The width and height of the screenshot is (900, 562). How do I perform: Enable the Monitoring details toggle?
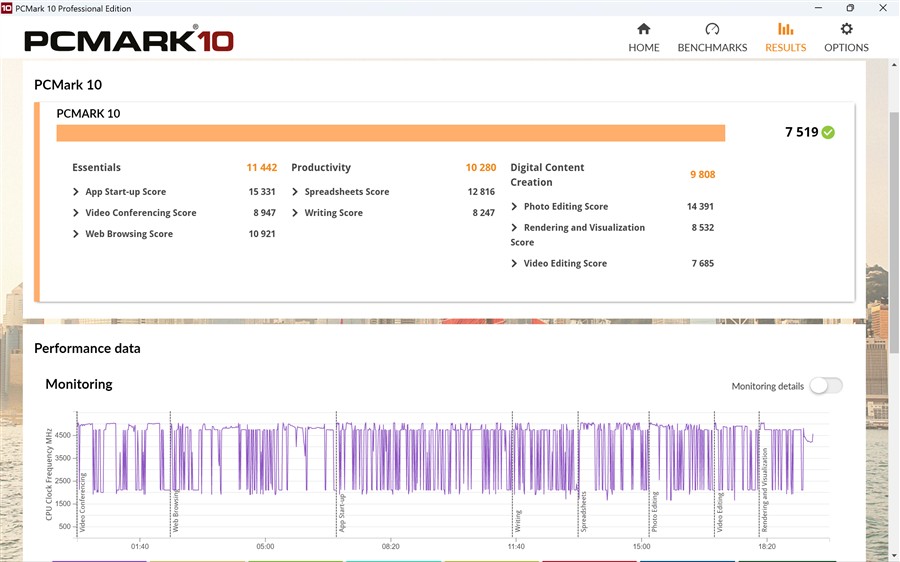826,386
